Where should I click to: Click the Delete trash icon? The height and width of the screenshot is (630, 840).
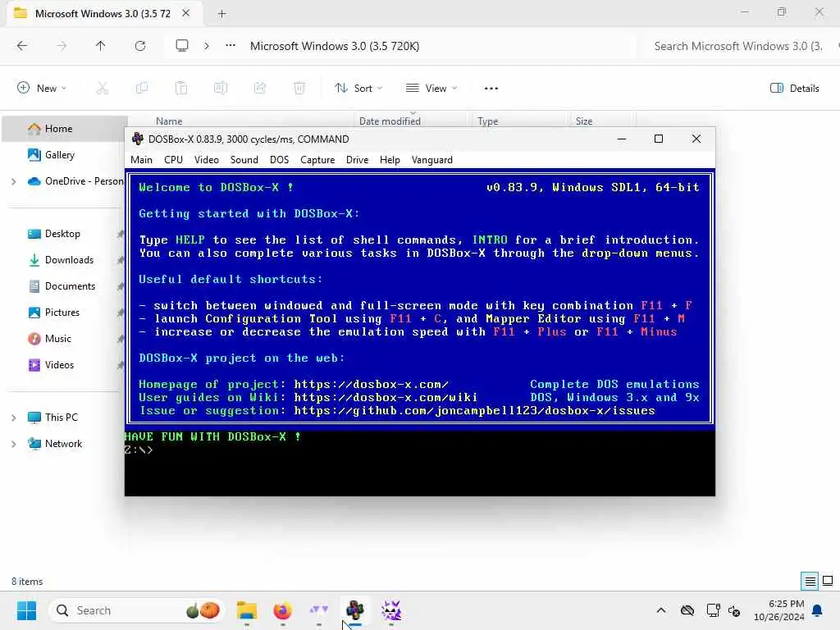point(299,88)
